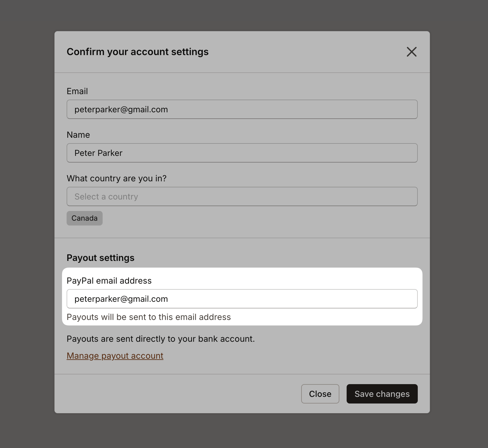Click the "Select a country" placeholder text
The image size is (488, 448).
[x=106, y=196]
